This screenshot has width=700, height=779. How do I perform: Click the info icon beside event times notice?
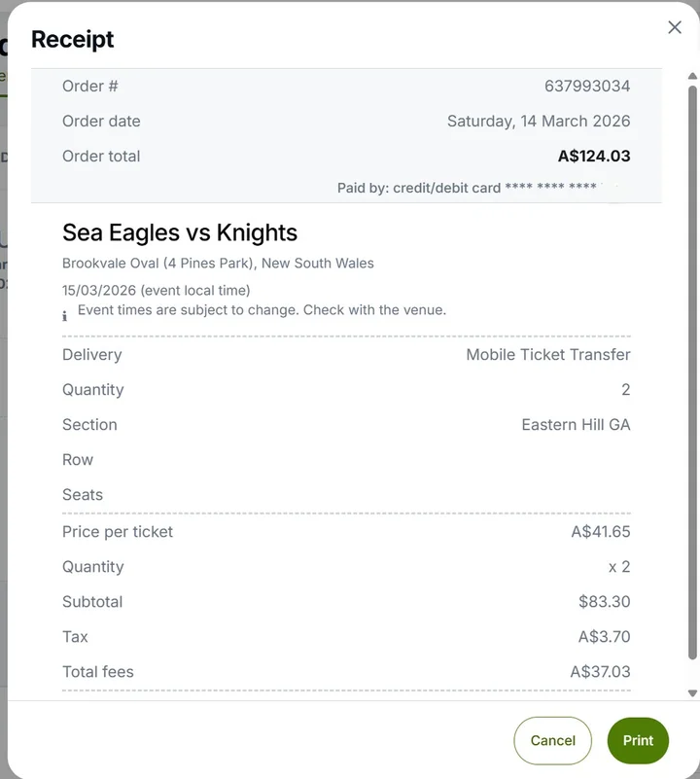pos(65,315)
